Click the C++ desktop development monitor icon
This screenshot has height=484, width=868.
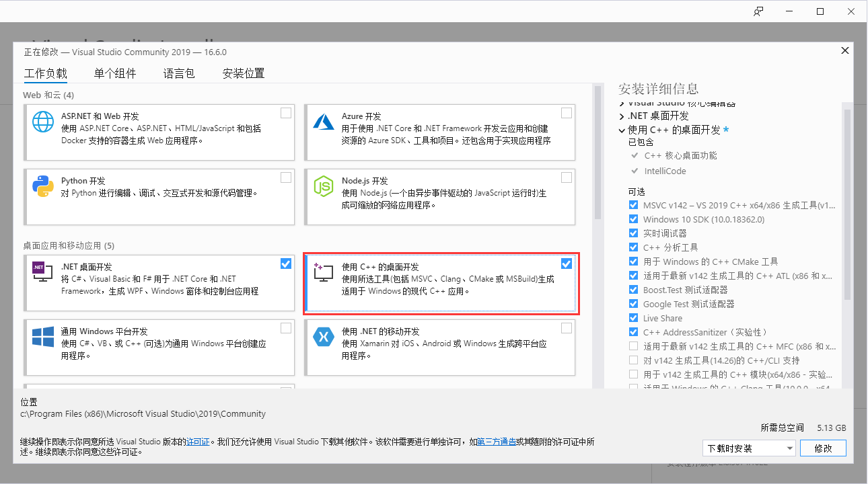pyautogui.click(x=324, y=272)
